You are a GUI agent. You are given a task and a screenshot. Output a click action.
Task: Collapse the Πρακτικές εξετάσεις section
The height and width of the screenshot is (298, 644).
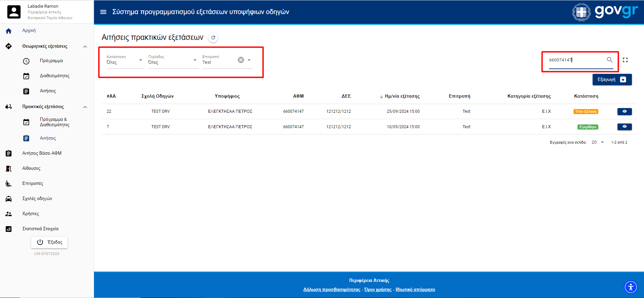(x=85, y=107)
